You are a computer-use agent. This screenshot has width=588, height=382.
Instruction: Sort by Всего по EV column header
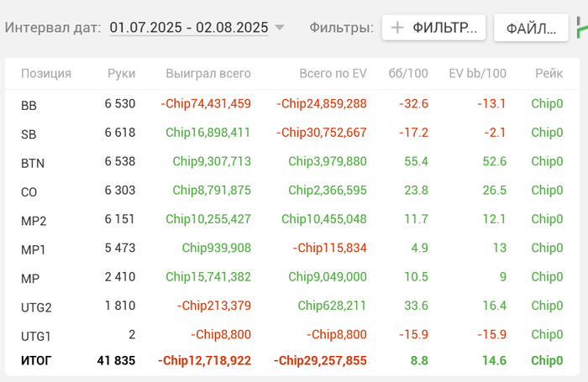(333, 74)
